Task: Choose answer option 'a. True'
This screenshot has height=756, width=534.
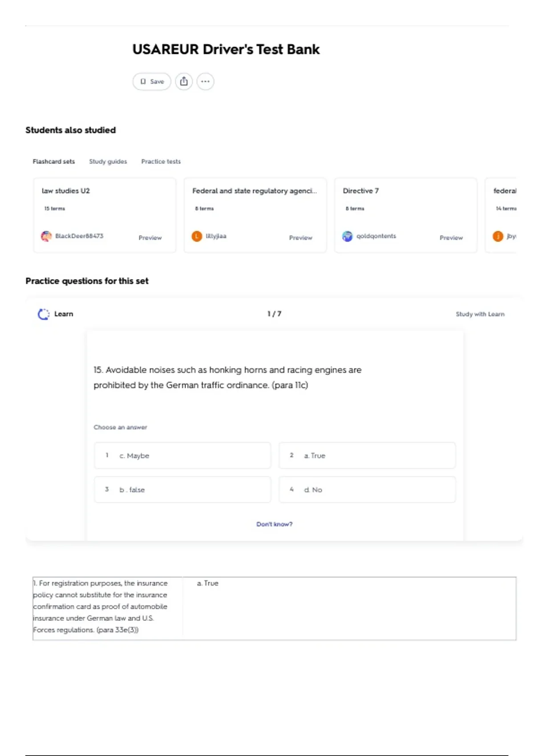Action: point(367,455)
